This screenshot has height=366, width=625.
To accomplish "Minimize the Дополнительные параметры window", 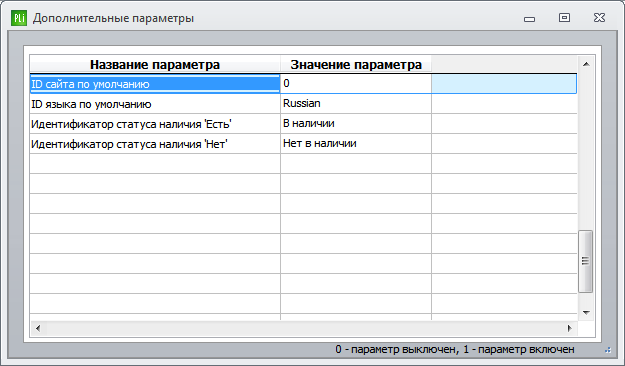I will [x=529, y=19].
